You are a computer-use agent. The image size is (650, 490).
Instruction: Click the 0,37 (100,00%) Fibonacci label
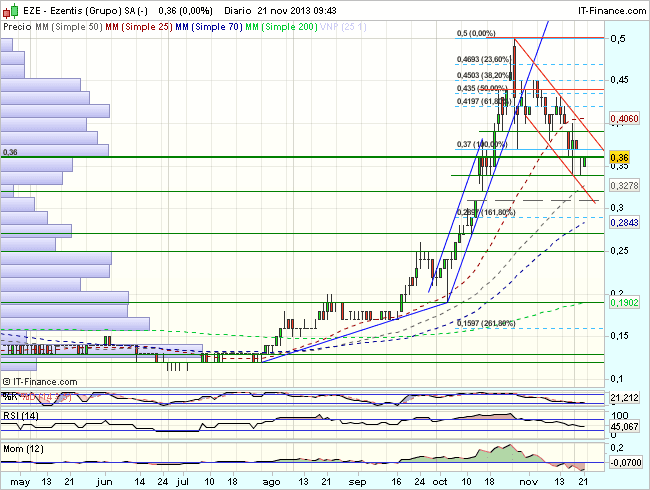point(482,144)
